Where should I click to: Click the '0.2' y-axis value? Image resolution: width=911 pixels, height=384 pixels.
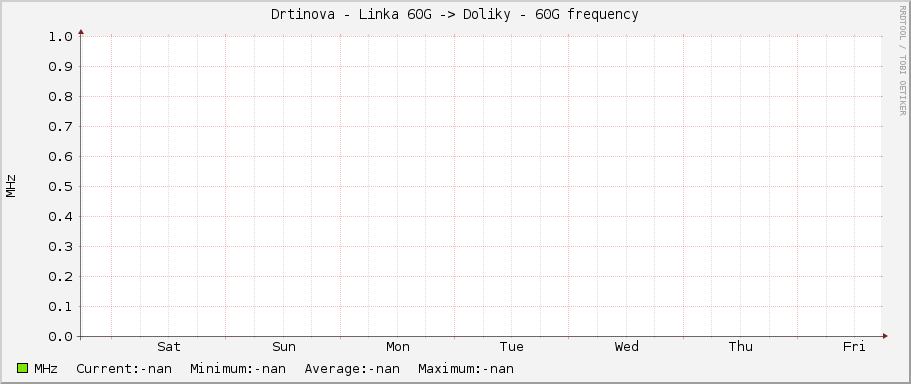point(61,277)
